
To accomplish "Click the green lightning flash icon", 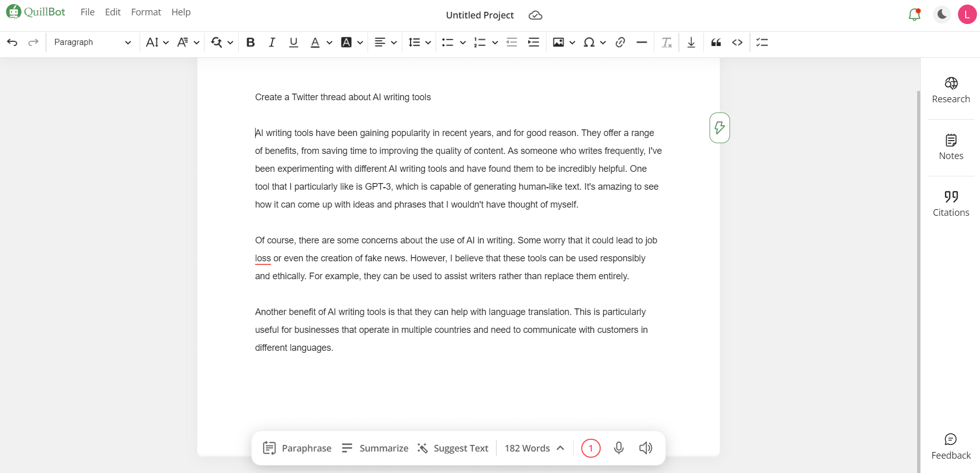I will click(719, 127).
